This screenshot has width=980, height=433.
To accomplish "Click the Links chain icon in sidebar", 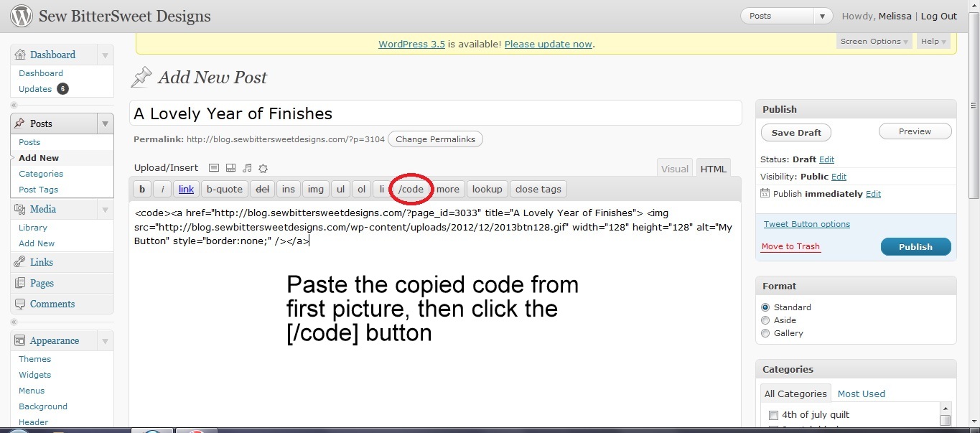I will coord(20,262).
